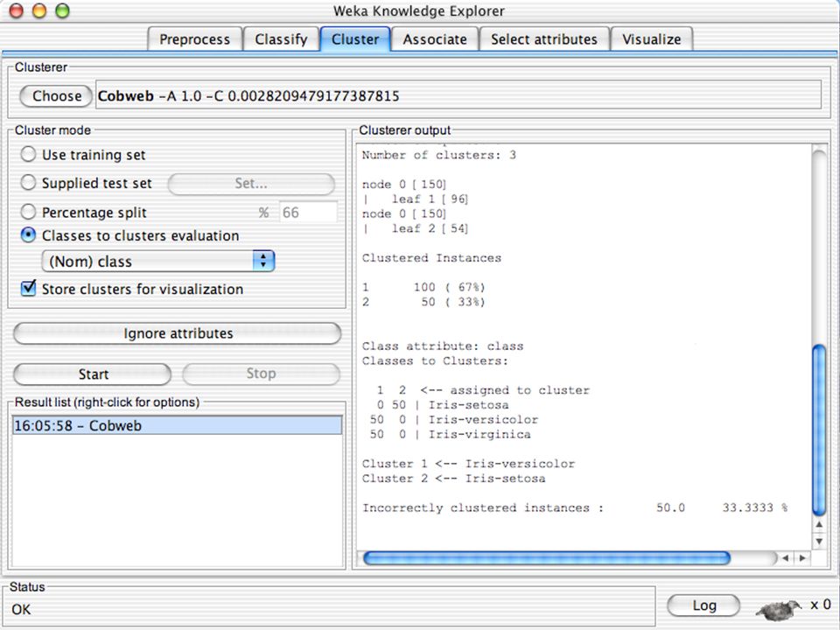Switch to the Preprocess tab
The width and height of the screenshot is (840, 630).
coord(194,39)
